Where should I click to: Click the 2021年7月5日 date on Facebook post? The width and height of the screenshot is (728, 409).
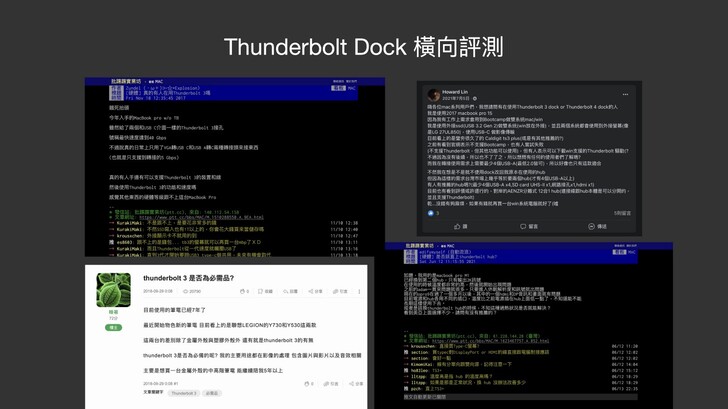456,98
